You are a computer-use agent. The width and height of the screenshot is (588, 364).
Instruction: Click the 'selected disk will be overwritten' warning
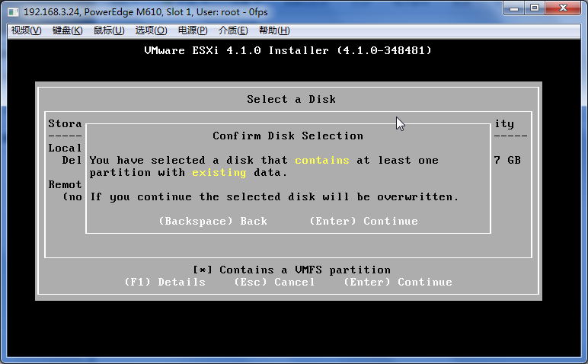pos(274,196)
